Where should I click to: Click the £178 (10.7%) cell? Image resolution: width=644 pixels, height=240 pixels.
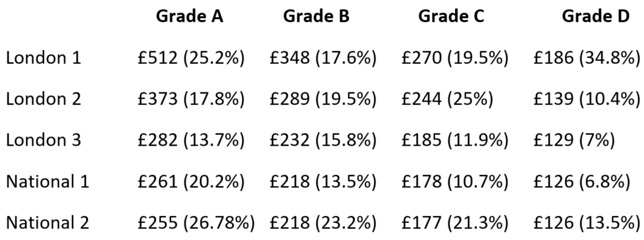[x=455, y=182]
